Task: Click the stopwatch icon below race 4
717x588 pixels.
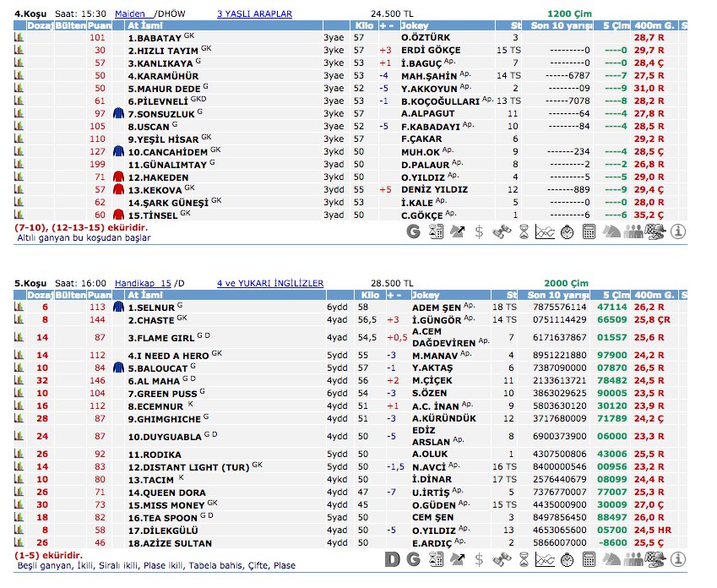Action: click(567, 231)
